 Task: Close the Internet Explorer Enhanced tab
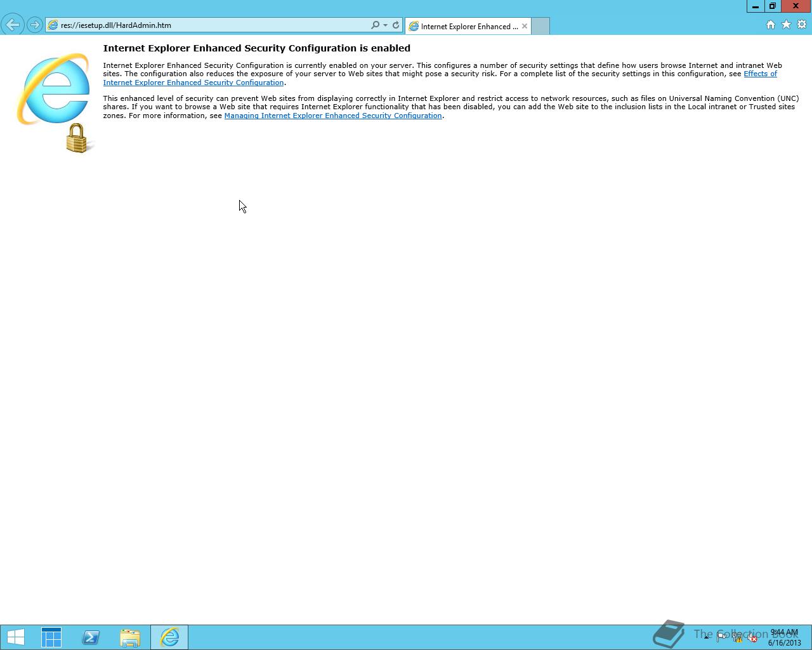[525, 26]
